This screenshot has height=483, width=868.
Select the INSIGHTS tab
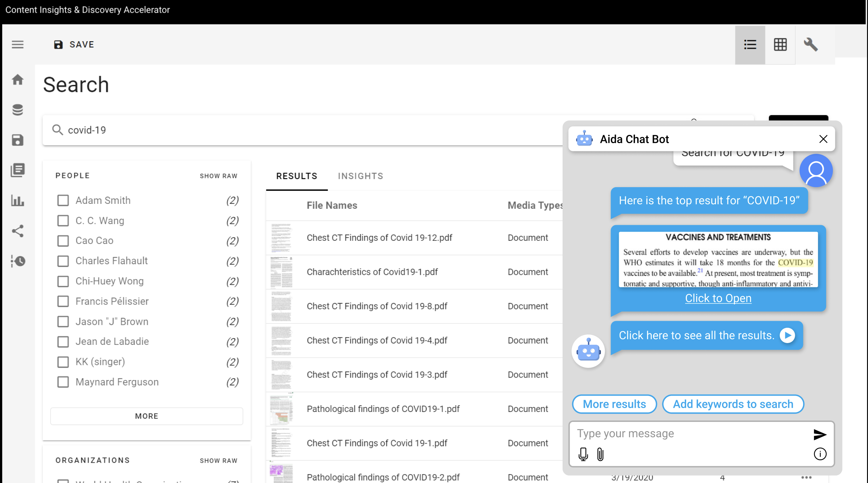point(360,176)
